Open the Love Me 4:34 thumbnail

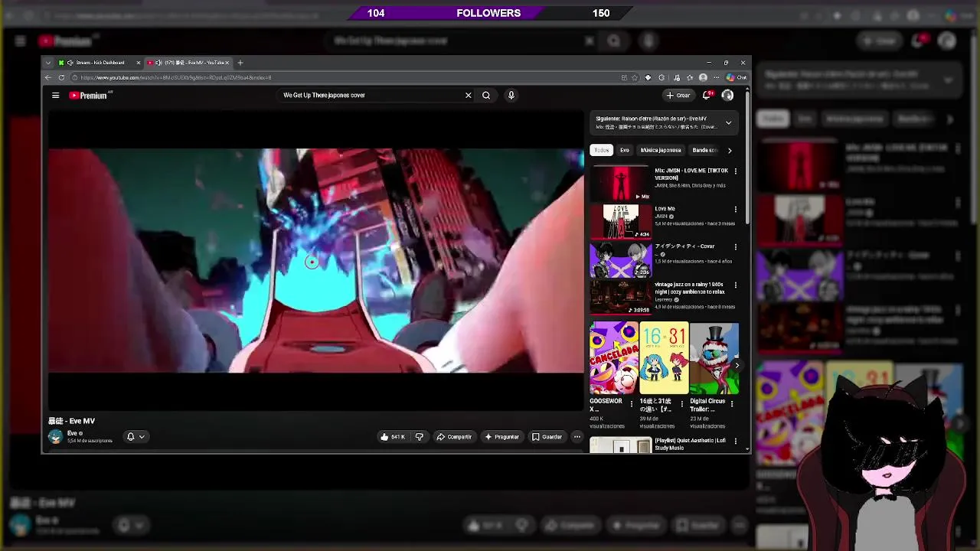tap(620, 222)
